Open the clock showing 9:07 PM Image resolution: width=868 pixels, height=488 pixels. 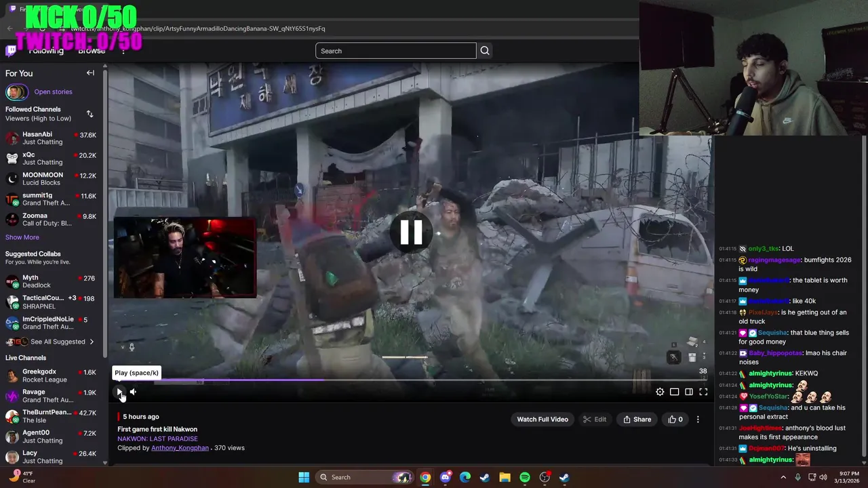click(x=848, y=477)
